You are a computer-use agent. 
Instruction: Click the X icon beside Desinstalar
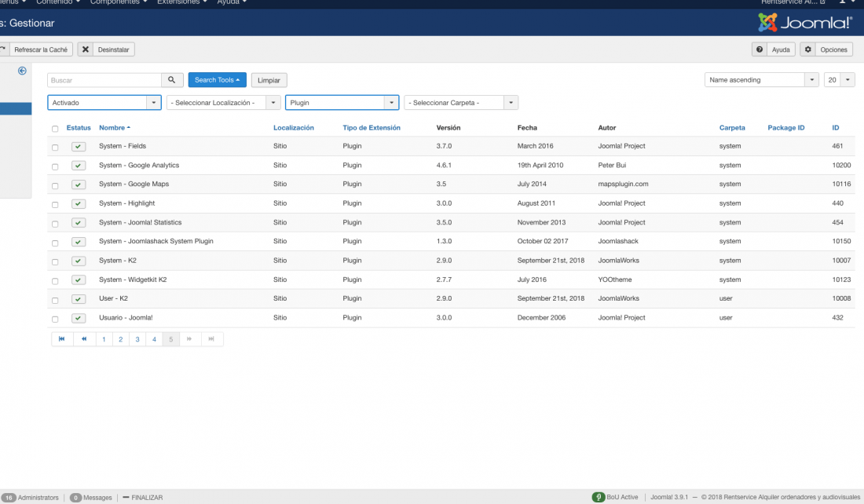tap(86, 49)
